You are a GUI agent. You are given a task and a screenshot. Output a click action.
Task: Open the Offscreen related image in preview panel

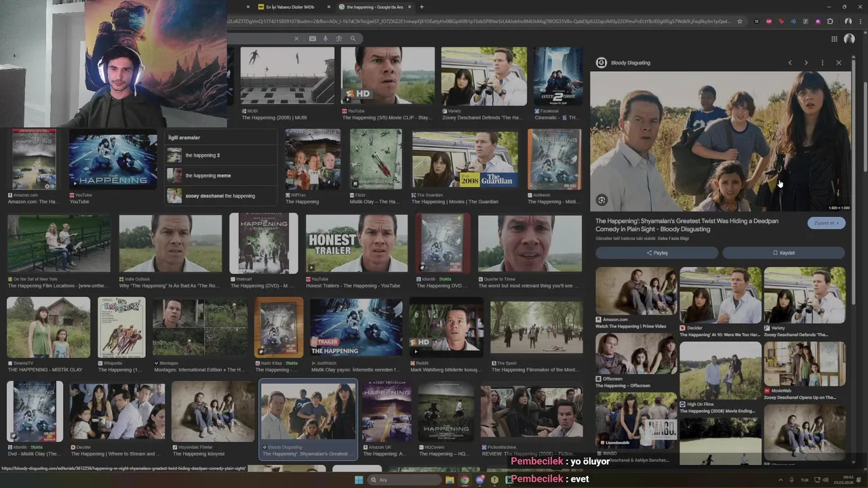tap(636, 354)
